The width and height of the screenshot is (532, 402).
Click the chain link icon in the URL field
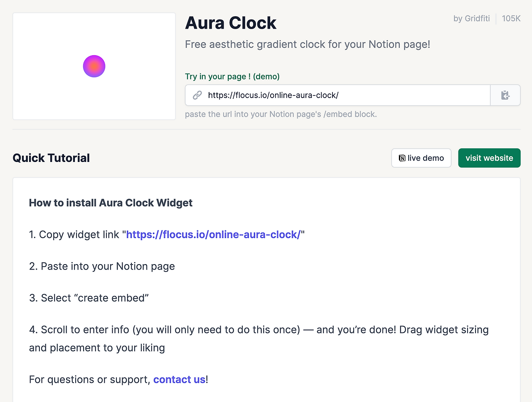[x=197, y=95]
